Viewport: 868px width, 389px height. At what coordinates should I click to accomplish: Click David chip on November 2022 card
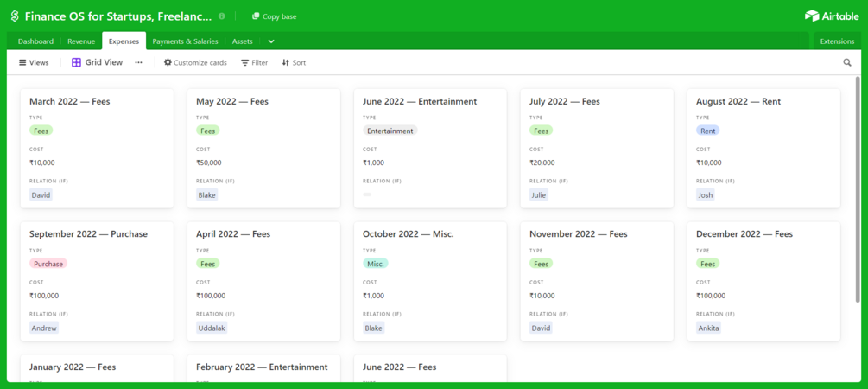pos(541,328)
